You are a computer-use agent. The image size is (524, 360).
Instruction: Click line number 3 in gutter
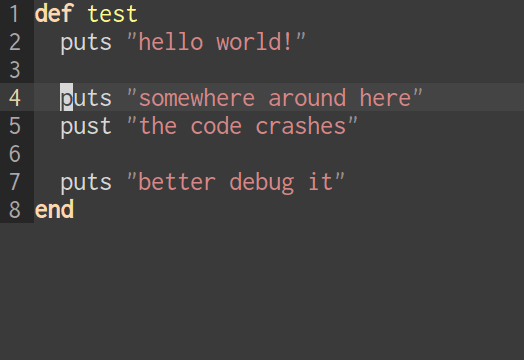[x=15, y=70]
